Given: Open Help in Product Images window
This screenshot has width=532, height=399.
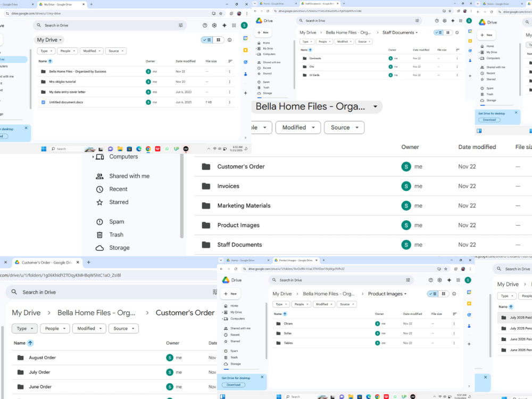Looking at the screenshot, I should (430, 280).
